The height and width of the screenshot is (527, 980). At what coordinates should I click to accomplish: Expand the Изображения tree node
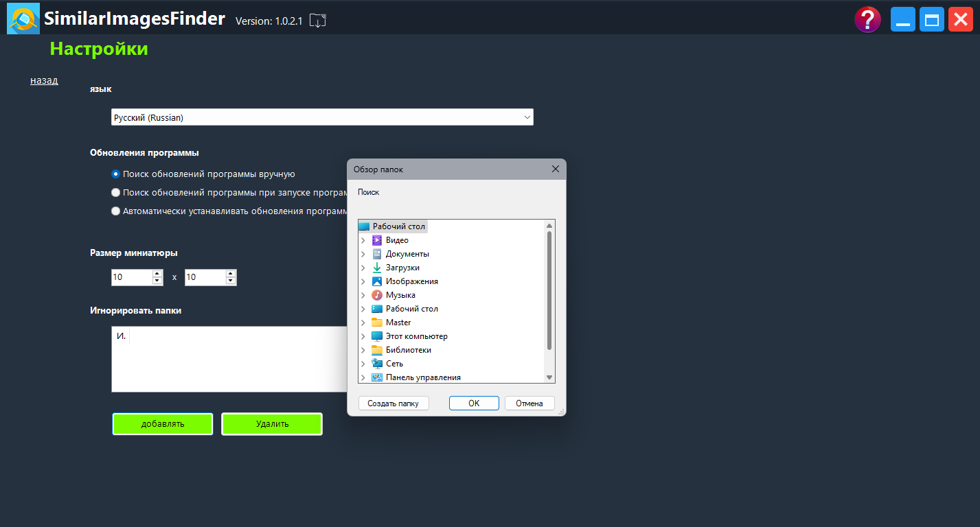click(x=363, y=281)
